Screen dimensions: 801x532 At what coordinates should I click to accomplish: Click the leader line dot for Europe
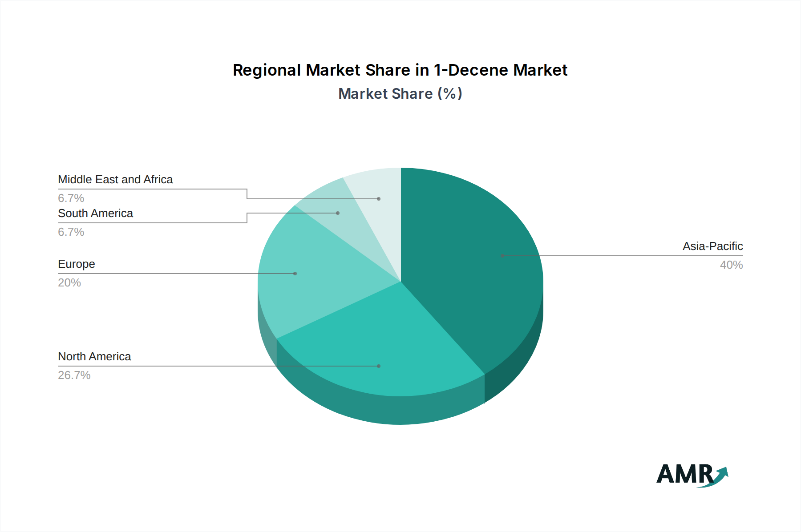tap(295, 272)
